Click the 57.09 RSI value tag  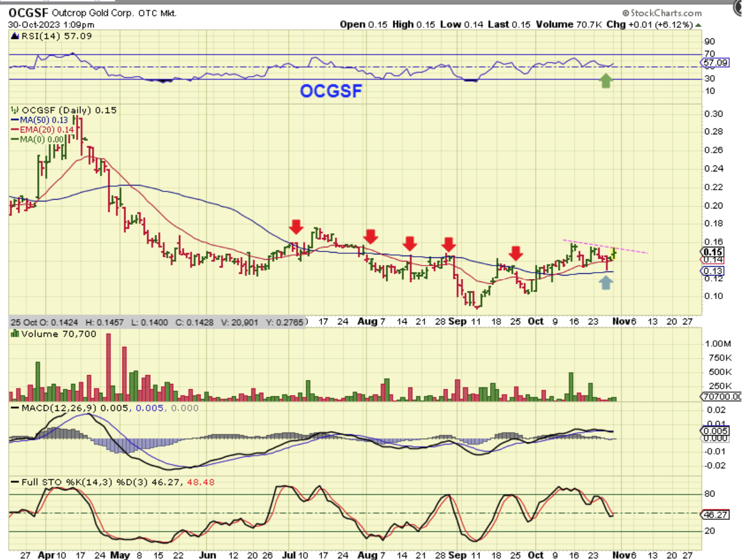click(714, 62)
